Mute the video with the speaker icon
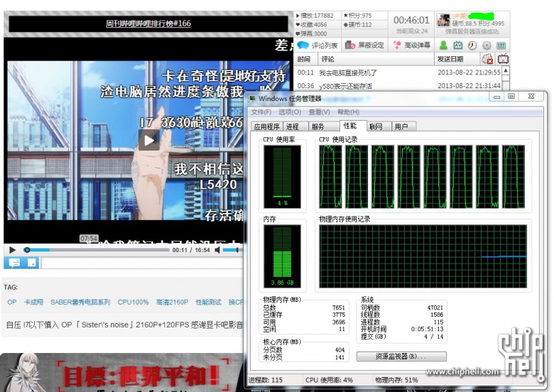Viewport: 554px width, 392px height. pos(217,250)
